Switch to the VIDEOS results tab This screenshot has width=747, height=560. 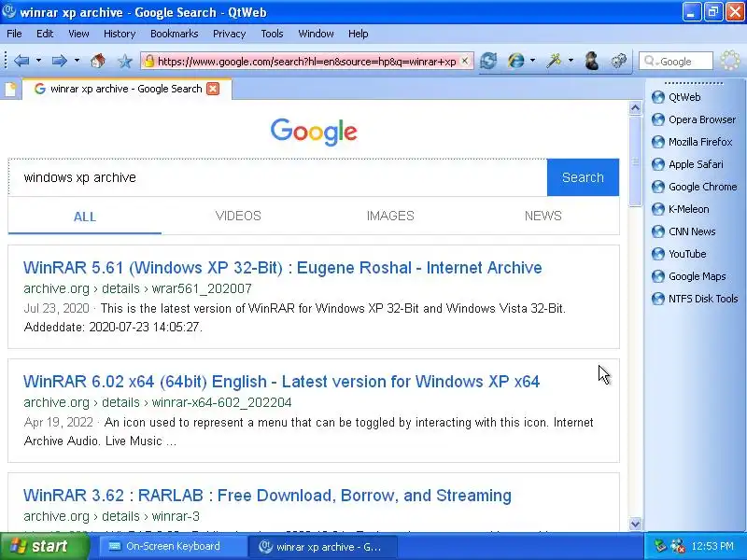point(238,217)
